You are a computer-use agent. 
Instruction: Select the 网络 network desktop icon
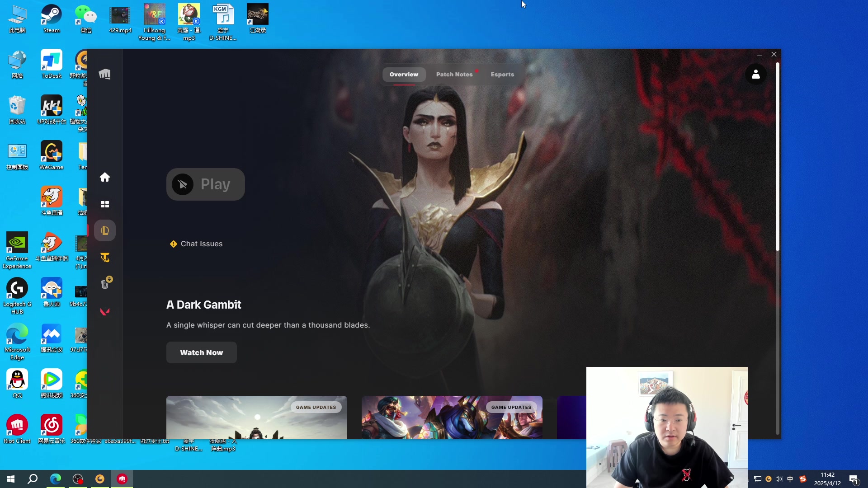click(17, 64)
